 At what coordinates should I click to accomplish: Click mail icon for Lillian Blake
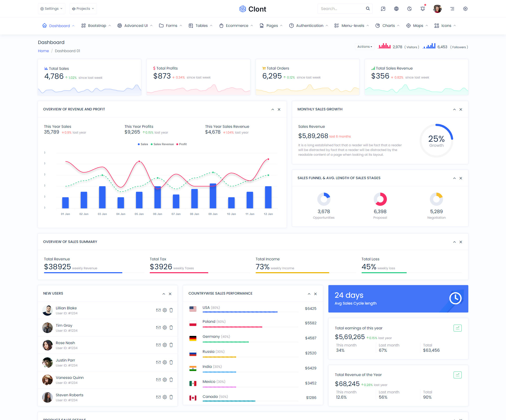[x=158, y=310]
